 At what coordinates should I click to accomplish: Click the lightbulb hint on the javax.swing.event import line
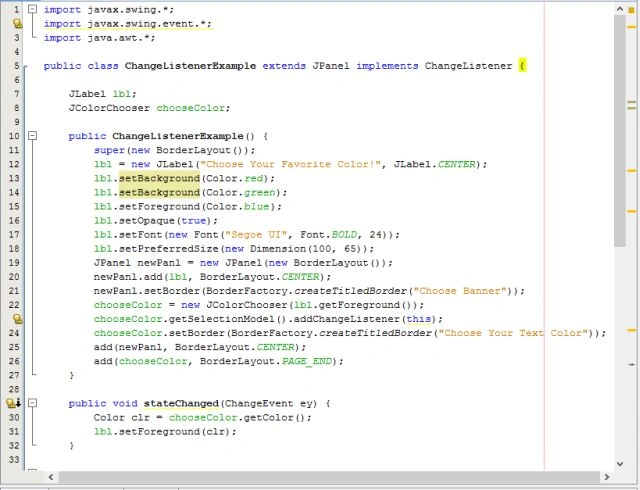tap(18, 24)
